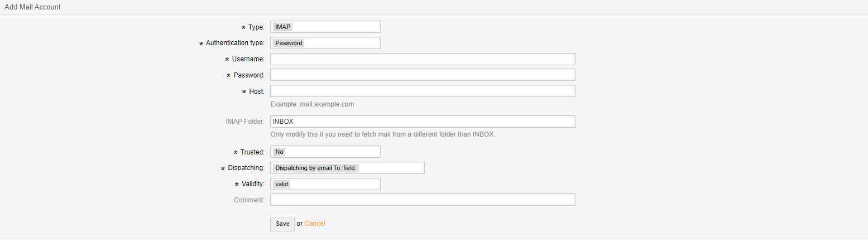Click the Dispatching label text
Viewport: 868px width, 247px height.
point(247,168)
